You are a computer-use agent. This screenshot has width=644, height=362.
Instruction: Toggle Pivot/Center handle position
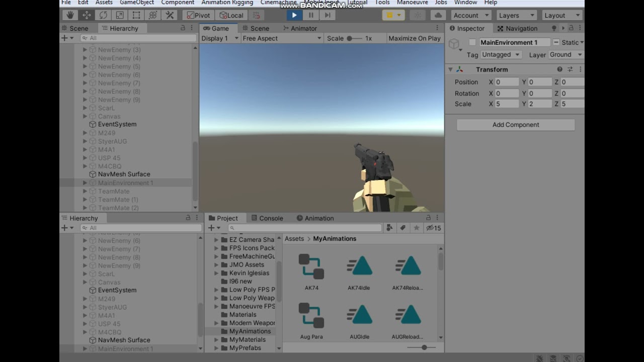199,15
